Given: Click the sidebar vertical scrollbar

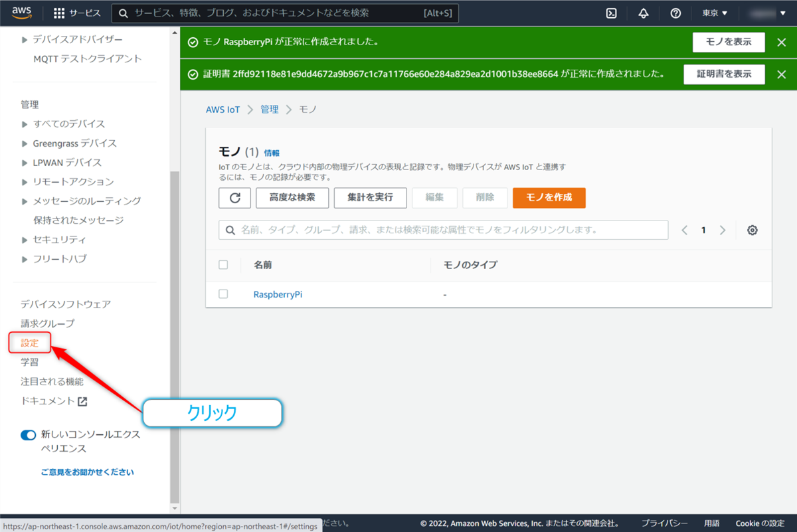Looking at the screenshot, I should [175, 337].
